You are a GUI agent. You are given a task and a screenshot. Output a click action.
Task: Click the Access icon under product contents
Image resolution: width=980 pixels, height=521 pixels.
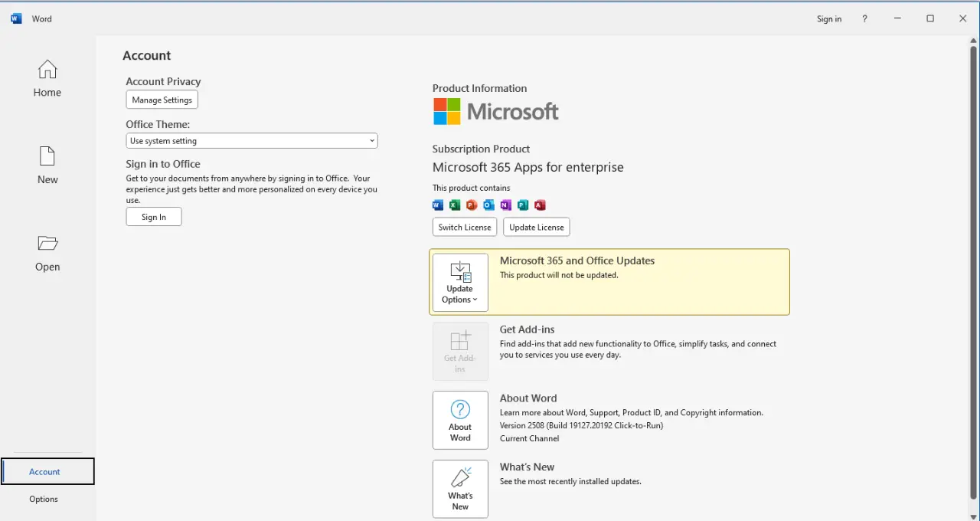(x=540, y=205)
